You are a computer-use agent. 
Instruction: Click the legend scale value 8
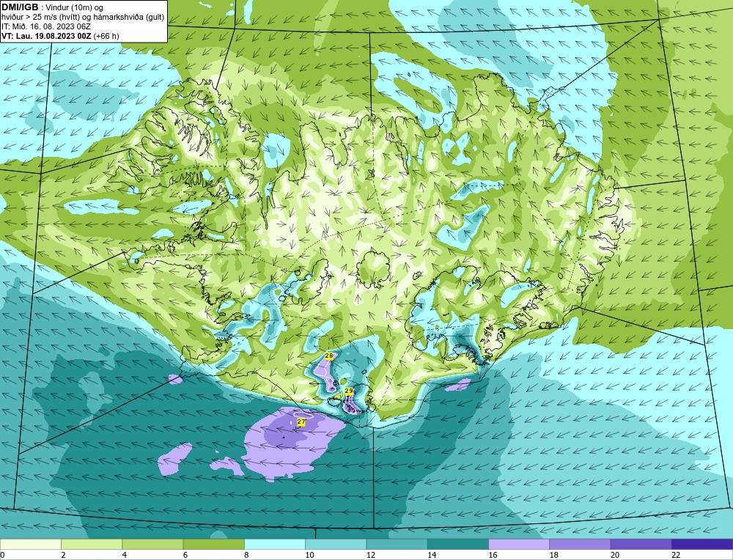click(246, 555)
